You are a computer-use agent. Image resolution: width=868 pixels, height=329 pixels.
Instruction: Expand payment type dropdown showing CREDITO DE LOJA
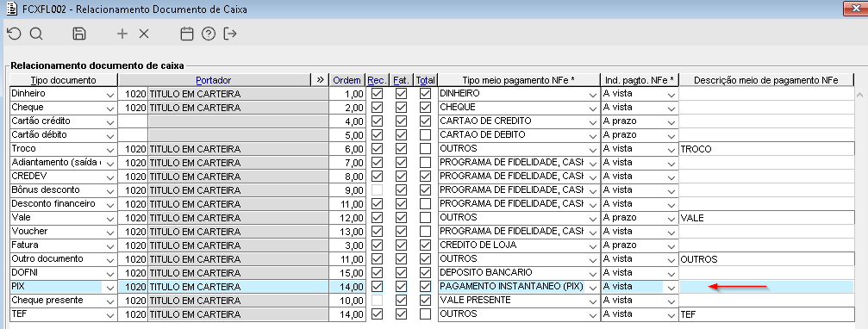point(592,246)
